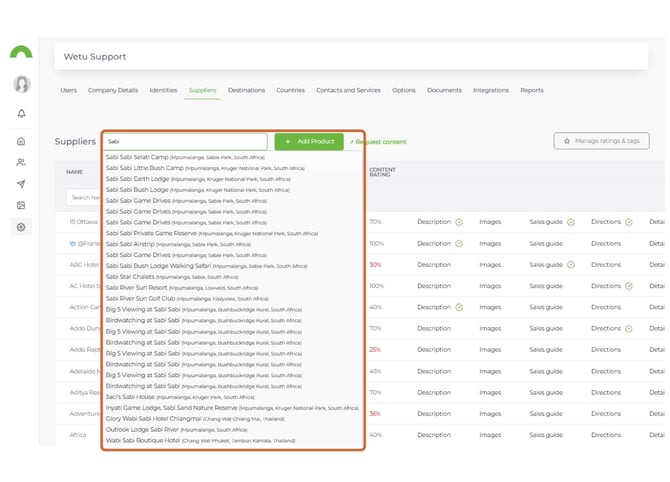Open the settings gear icon in sidebar
Viewport: 670px width, 482px height.
pyautogui.click(x=21, y=227)
